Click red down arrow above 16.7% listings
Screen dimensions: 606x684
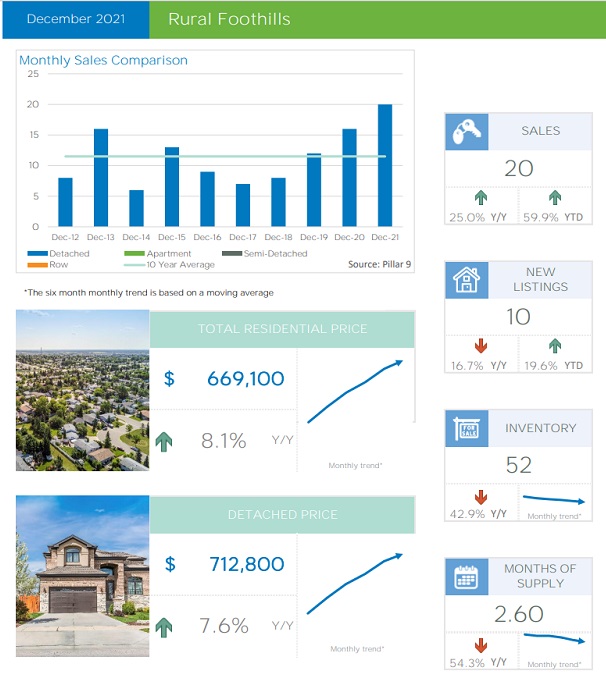coord(480,347)
